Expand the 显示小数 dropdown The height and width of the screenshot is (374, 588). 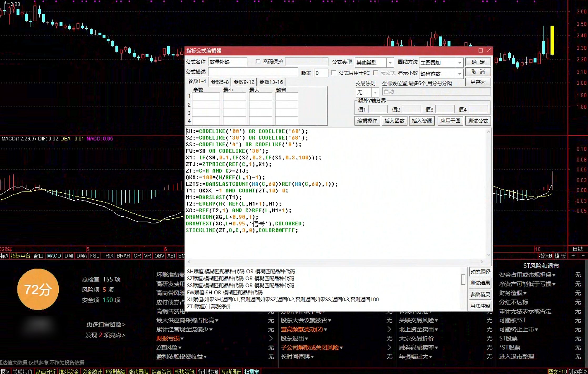[x=459, y=74]
